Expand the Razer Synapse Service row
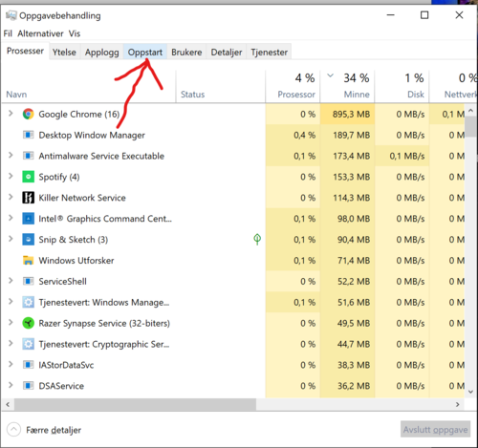Viewport: 478px width, 448px height. pos(11,323)
